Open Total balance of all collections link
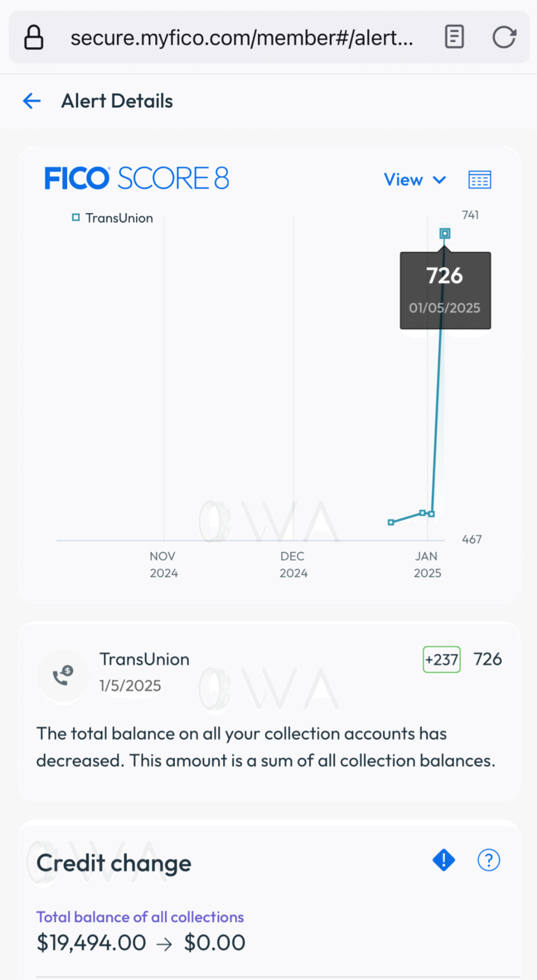 pyautogui.click(x=140, y=917)
